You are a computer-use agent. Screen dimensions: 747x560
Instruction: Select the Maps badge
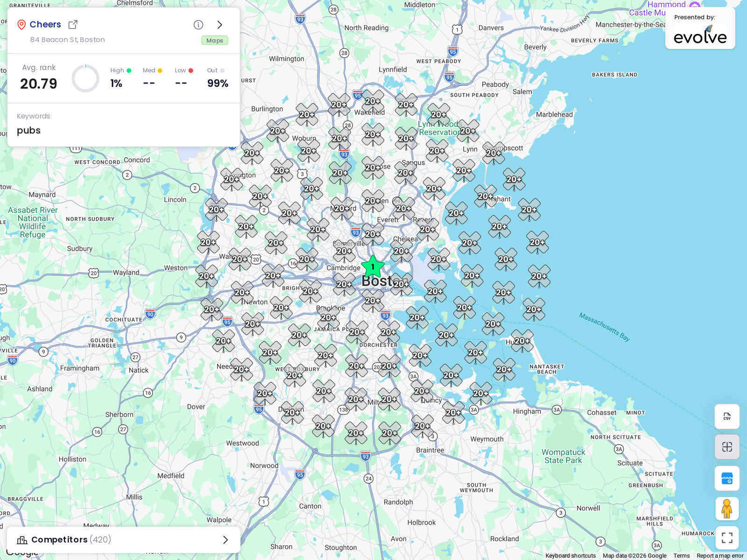point(215,41)
